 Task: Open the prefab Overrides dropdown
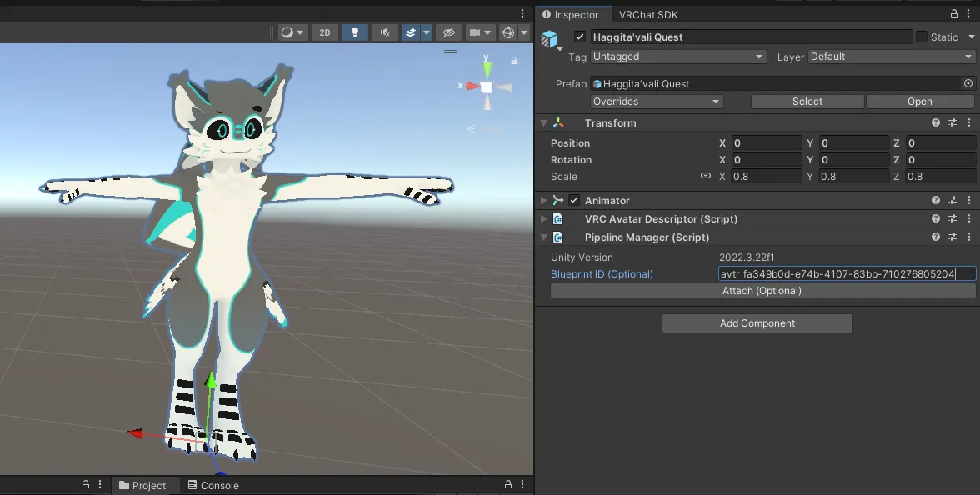(x=657, y=102)
